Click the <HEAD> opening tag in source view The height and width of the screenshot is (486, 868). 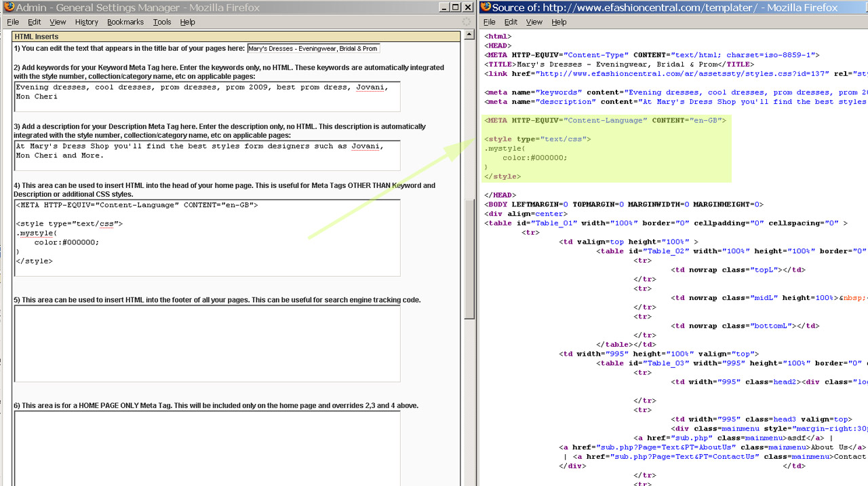coord(498,46)
